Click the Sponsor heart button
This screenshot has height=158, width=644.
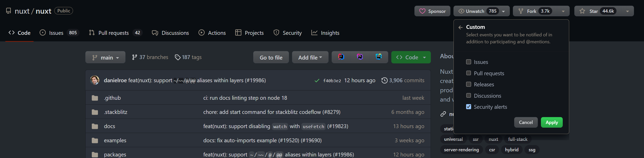432,11
